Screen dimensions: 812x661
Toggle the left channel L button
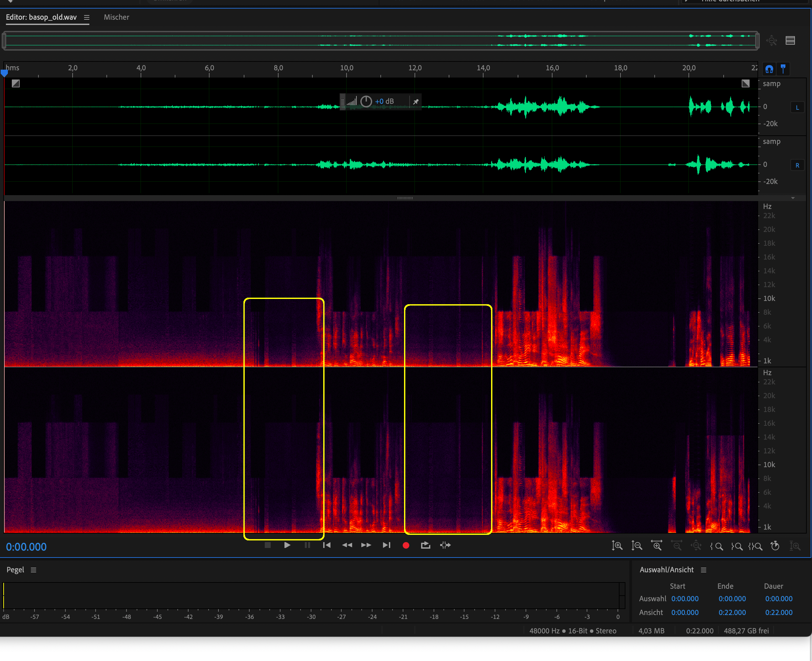[x=797, y=107]
